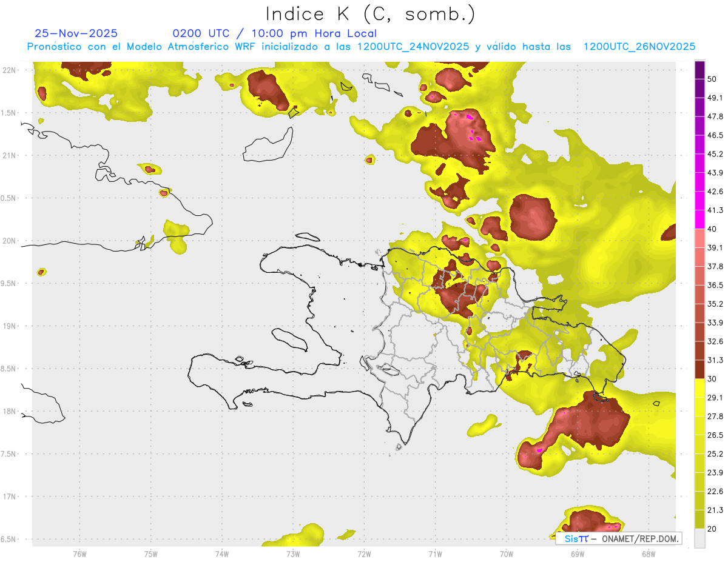Click the colorbar value "30"
Viewport: 728px width, 562px height.
pyautogui.click(x=712, y=379)
